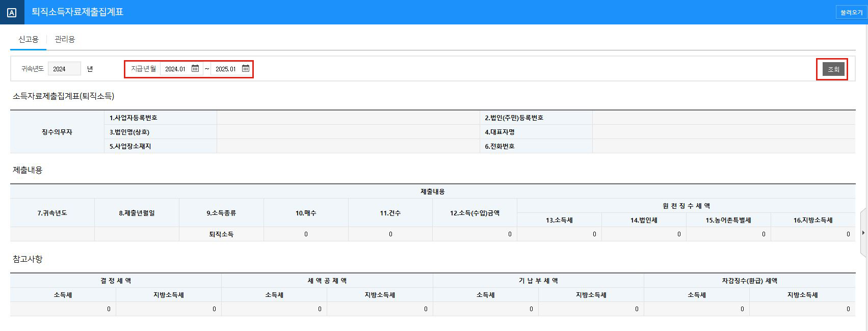
Task: Edit the end date field 2025.01
Action: click(226, 69)
